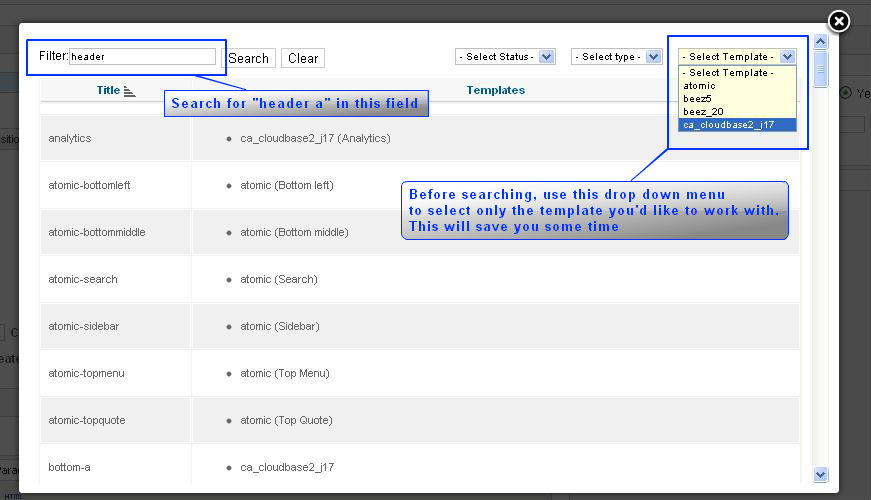Viewport: 871px width, 500px height.
Task: Open the Select Status dropdown
Action: coord(505,57)
